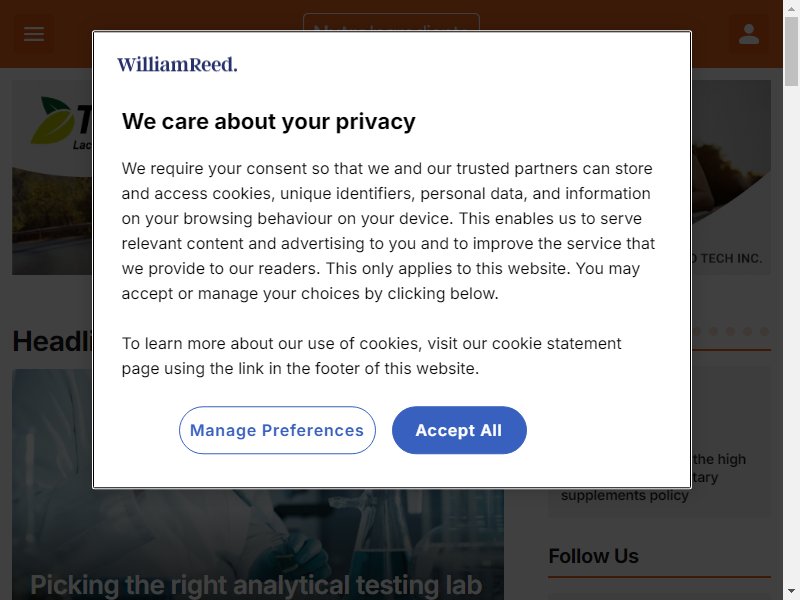Open 'Picking the right analytical testing lab' article
Image resolution: width=800 pixels, height=600 pixels.
point(256,585)
